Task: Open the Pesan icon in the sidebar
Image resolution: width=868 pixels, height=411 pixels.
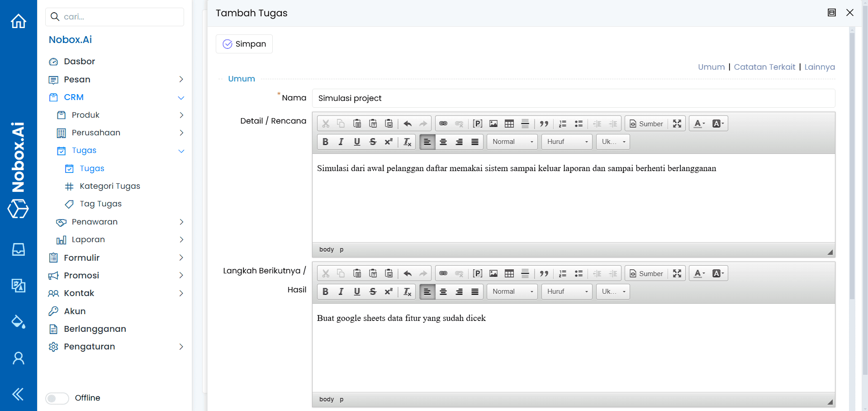Action: click(53, 79)
